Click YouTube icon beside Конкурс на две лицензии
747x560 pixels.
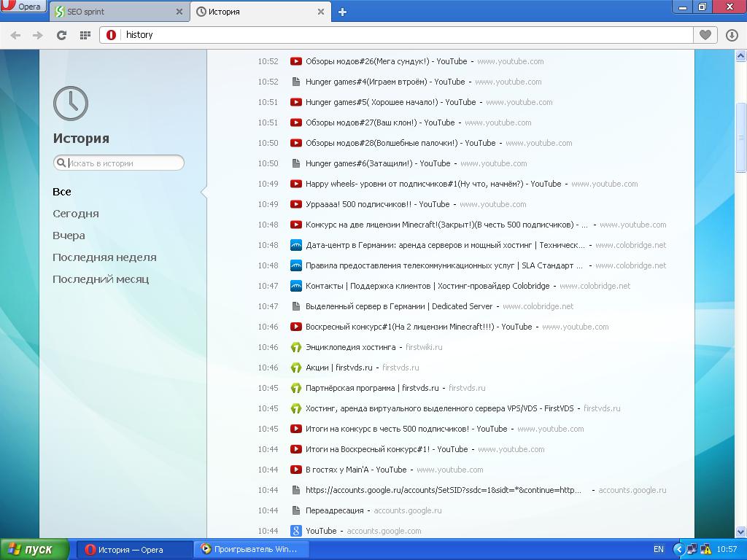[x=296, y=225]
